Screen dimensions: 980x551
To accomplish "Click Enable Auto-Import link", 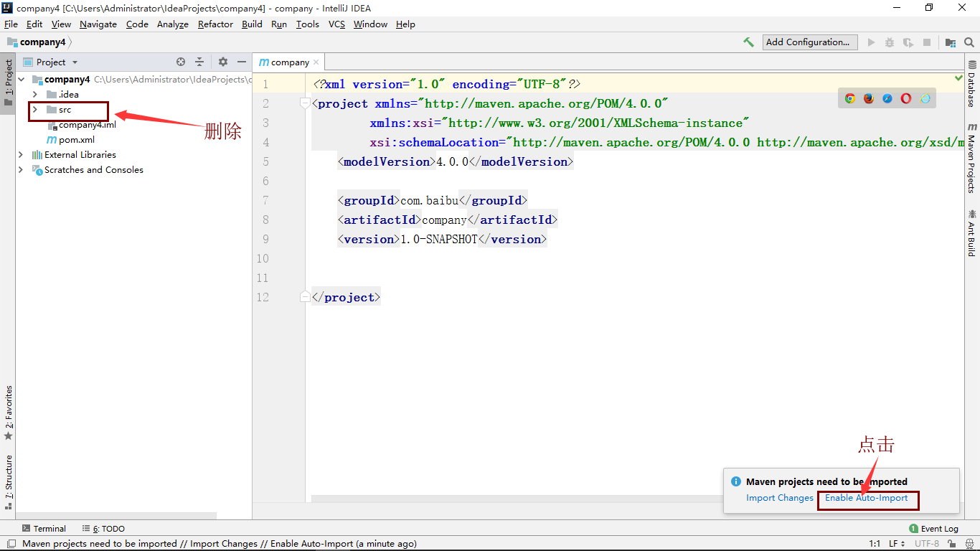I will (x=867, y=498).
